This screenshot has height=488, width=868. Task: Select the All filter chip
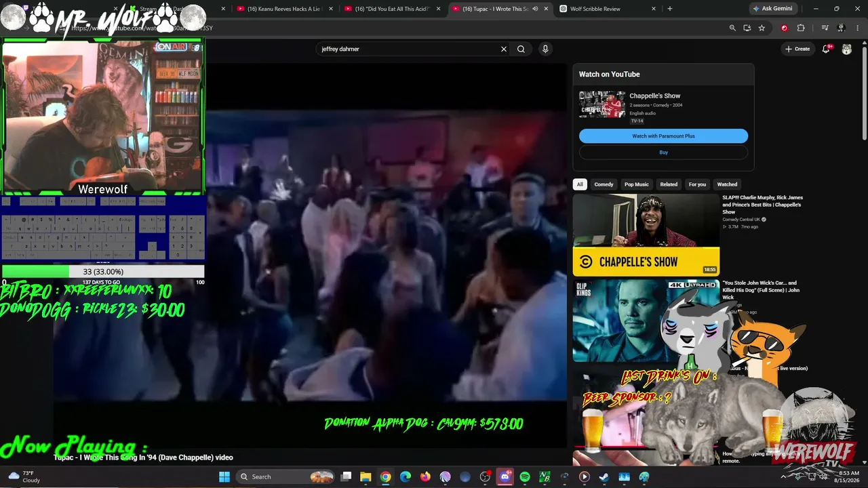coord(580,184)
